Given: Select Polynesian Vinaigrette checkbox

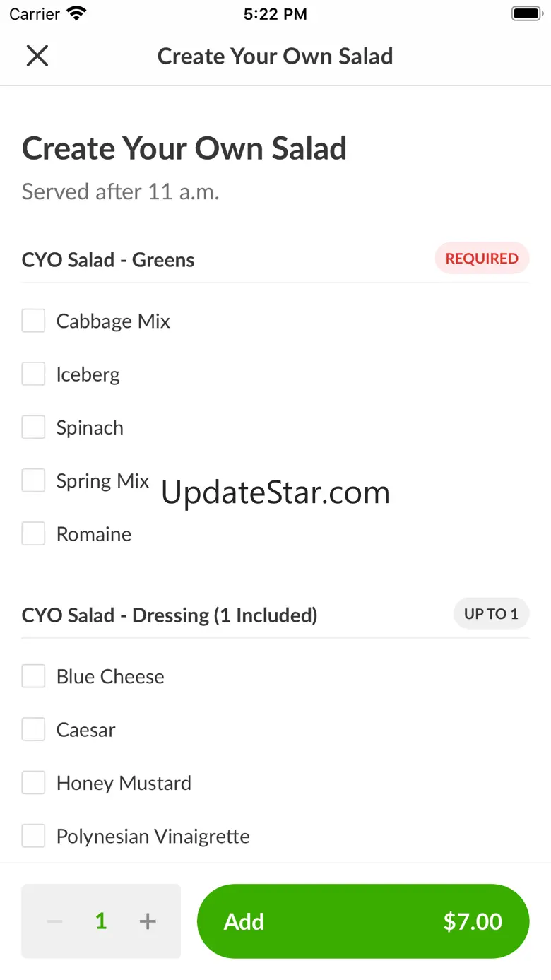Looking at the screenshot, I should (33, 836).
